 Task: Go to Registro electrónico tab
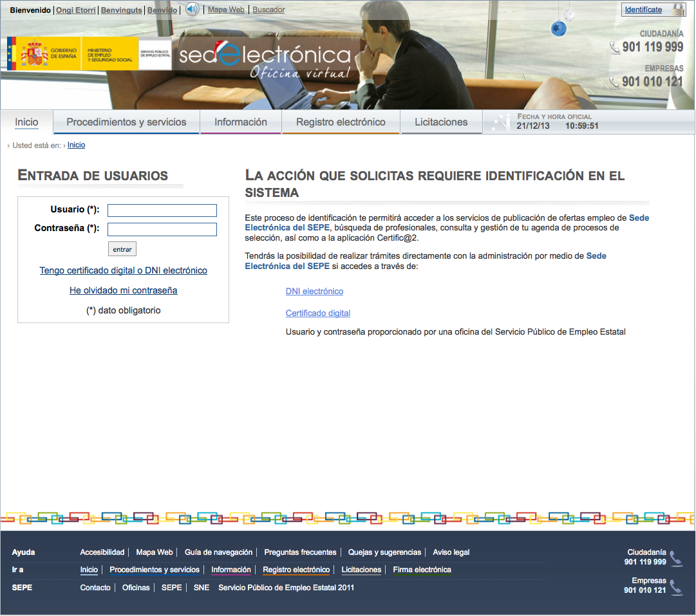click(341, 122)
